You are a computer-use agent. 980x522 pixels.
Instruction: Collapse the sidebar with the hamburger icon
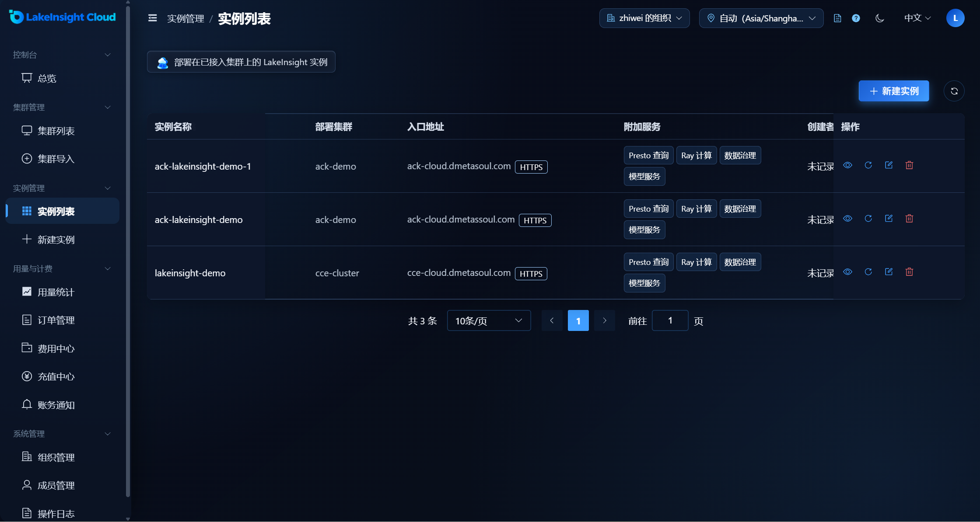152,18
